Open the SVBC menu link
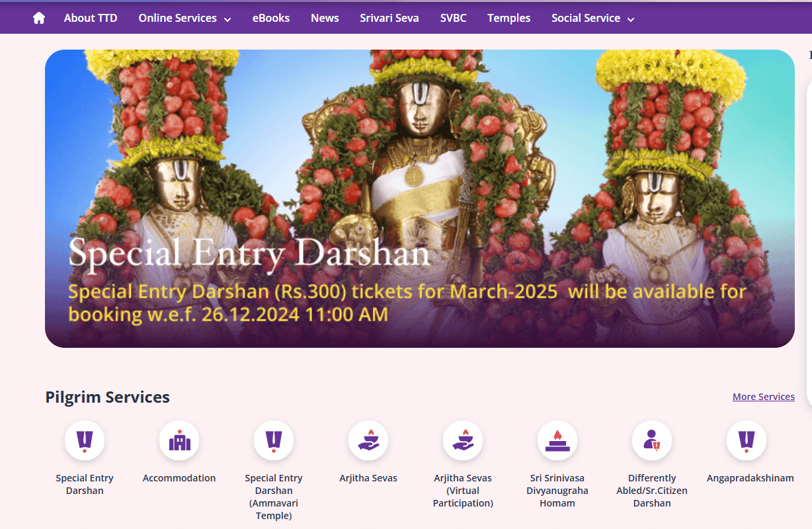The image size is (812, 529). click(453, 19)
